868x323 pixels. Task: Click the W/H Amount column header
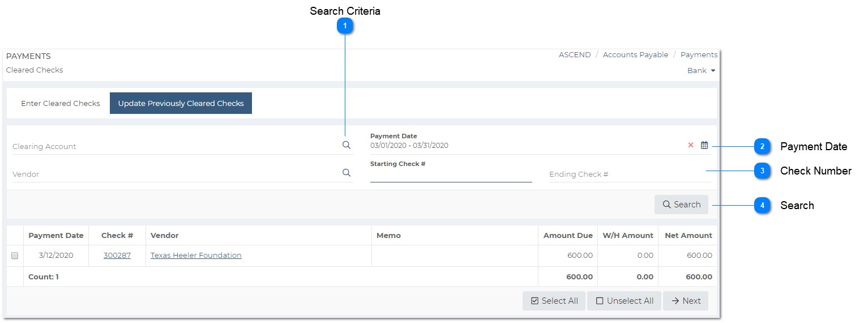(628, 235)
